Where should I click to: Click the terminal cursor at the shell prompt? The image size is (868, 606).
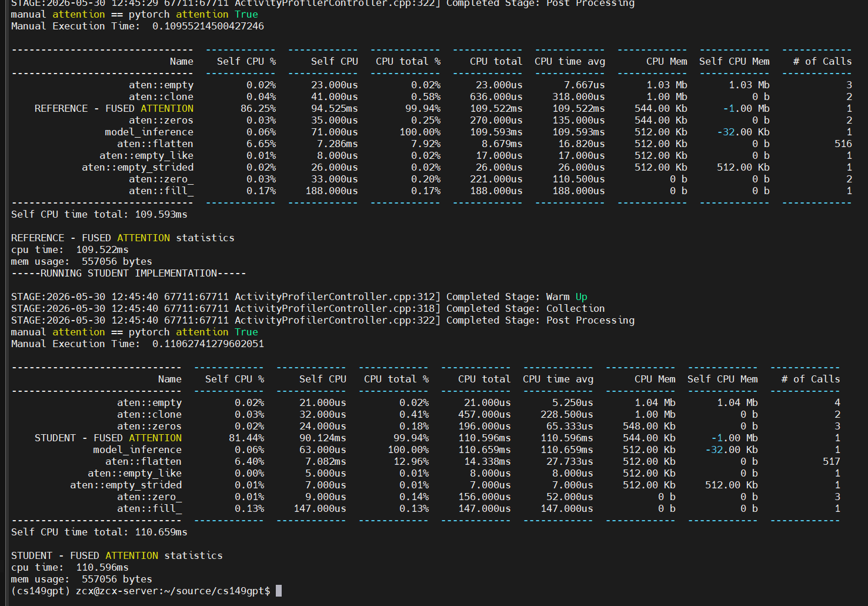click(279, 591)
